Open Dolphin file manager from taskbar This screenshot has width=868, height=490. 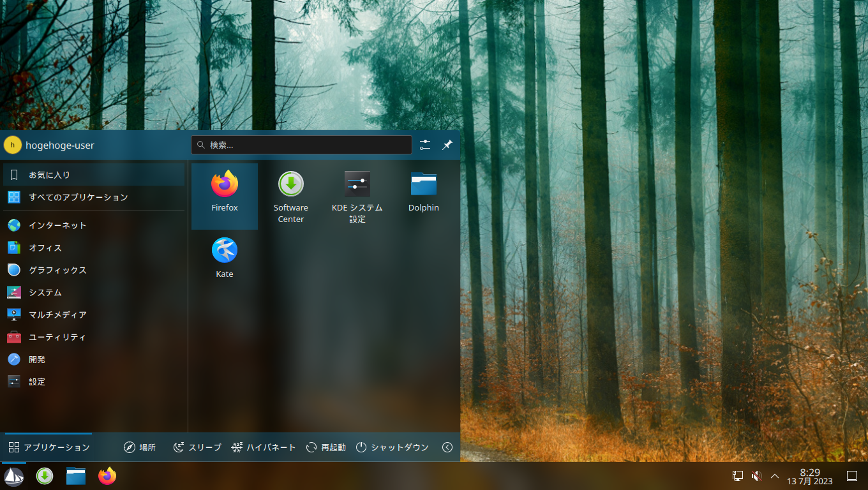(76, 476)
